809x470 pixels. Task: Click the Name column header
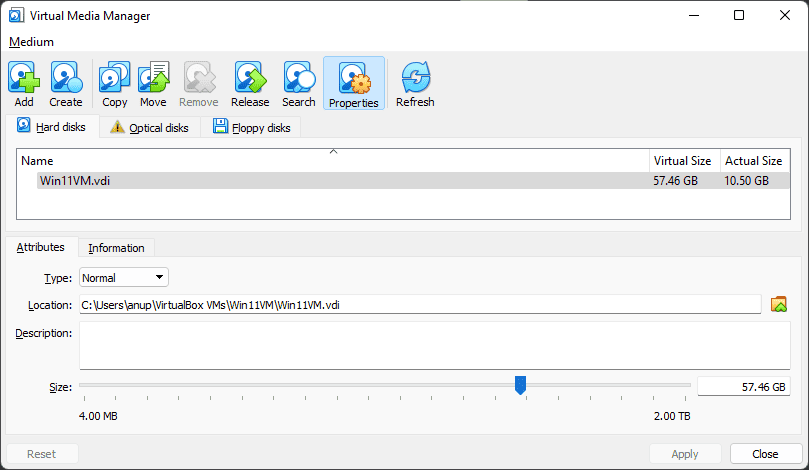[333, 160]
